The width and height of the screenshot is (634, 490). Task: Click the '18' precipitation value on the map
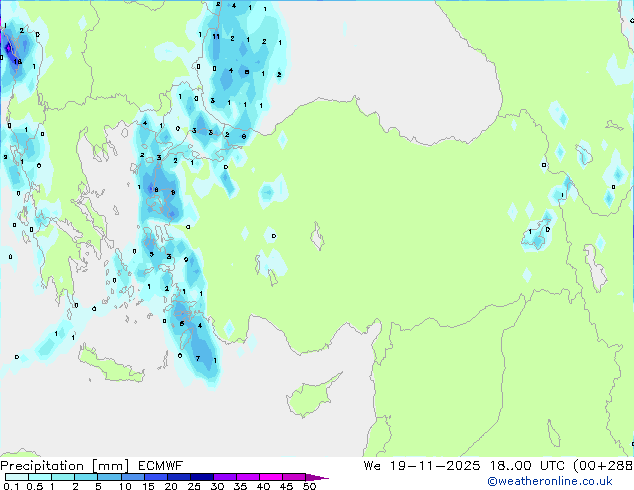point(17,62)
